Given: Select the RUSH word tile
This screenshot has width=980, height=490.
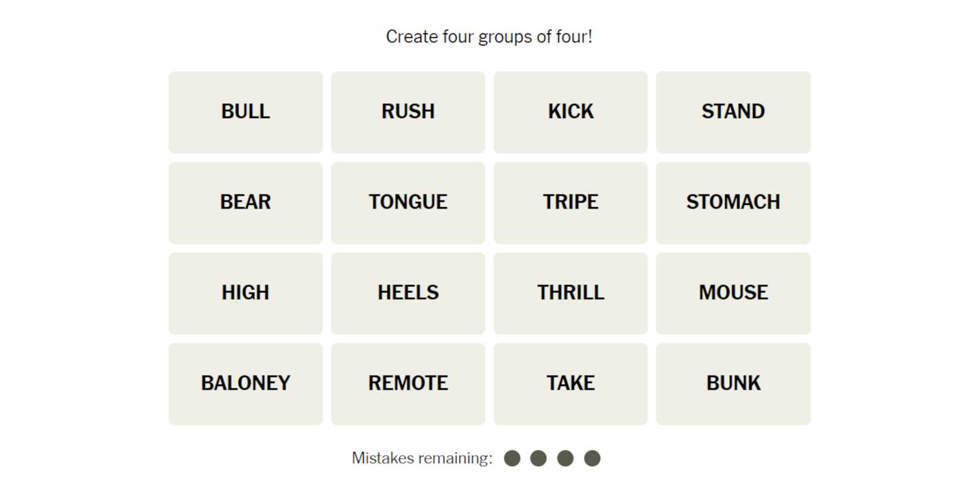Looking at the screenshot, I should [x=408, y=112].
